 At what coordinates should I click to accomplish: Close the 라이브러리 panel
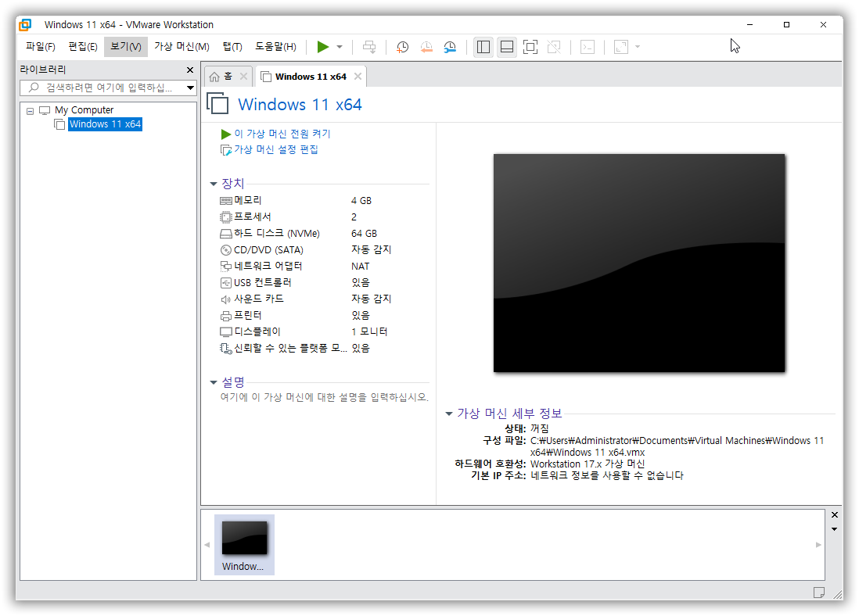[x=190, y=70]
